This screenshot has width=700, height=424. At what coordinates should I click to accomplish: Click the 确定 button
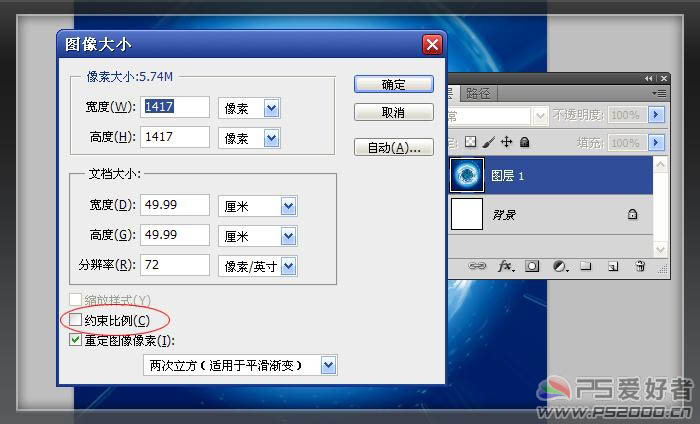pyautogui.click(x=393, y=85)
